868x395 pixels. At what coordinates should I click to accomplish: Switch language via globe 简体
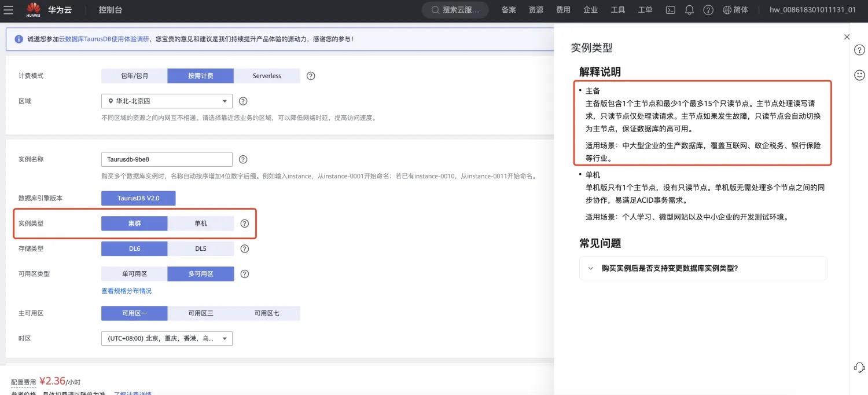click(735, 10)
